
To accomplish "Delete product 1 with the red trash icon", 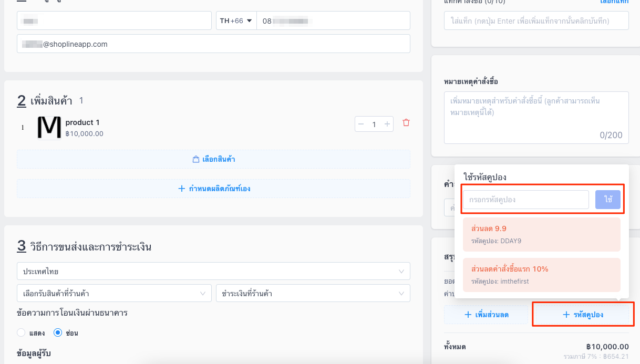I will [406, 123].
